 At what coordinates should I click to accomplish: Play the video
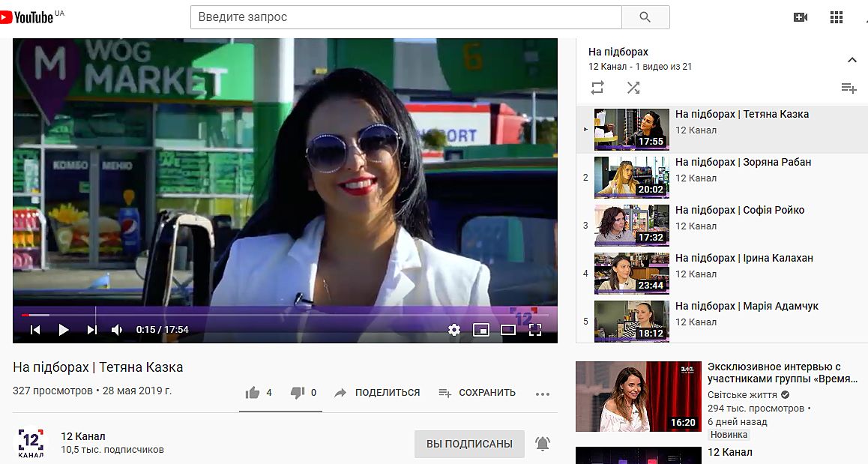pos(64,329)
